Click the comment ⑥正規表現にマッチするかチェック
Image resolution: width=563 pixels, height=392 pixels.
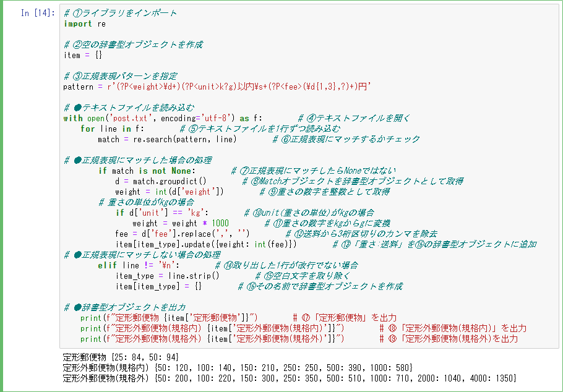(346, 139)
